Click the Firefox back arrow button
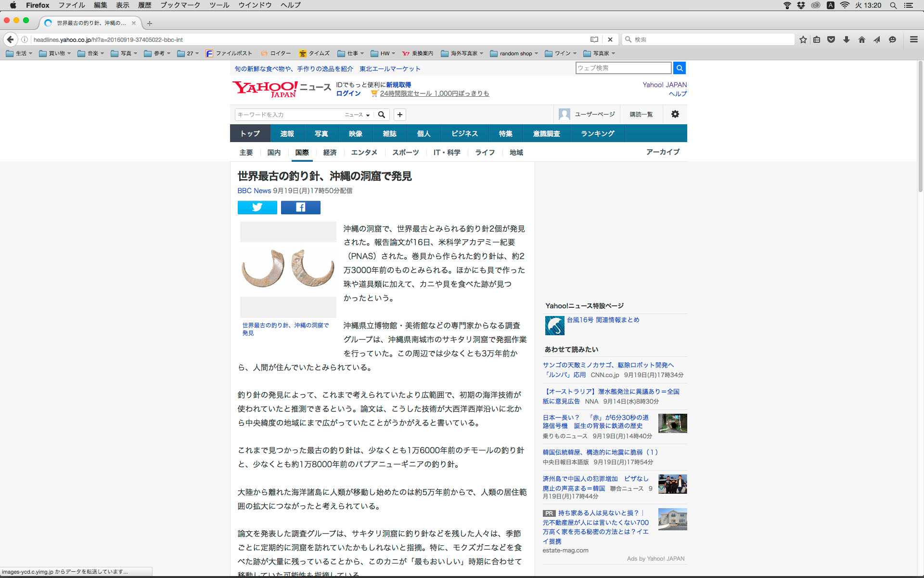The width and height of the screenshot is (924, 578). tap(10, 39)
